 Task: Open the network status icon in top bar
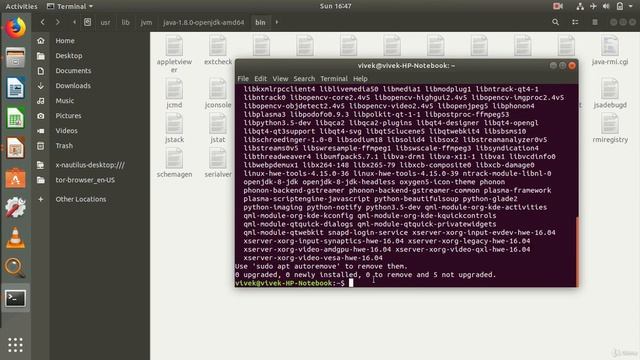[580, 6]
